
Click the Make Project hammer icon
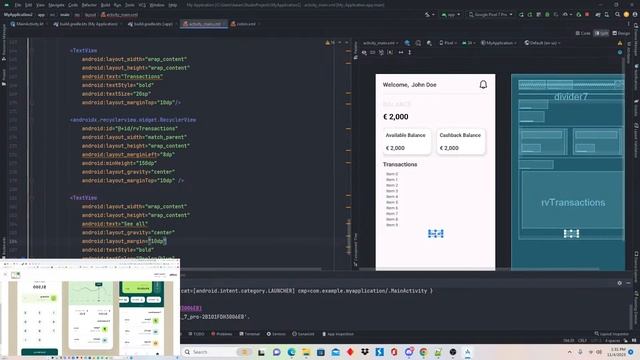coord(427,15)
